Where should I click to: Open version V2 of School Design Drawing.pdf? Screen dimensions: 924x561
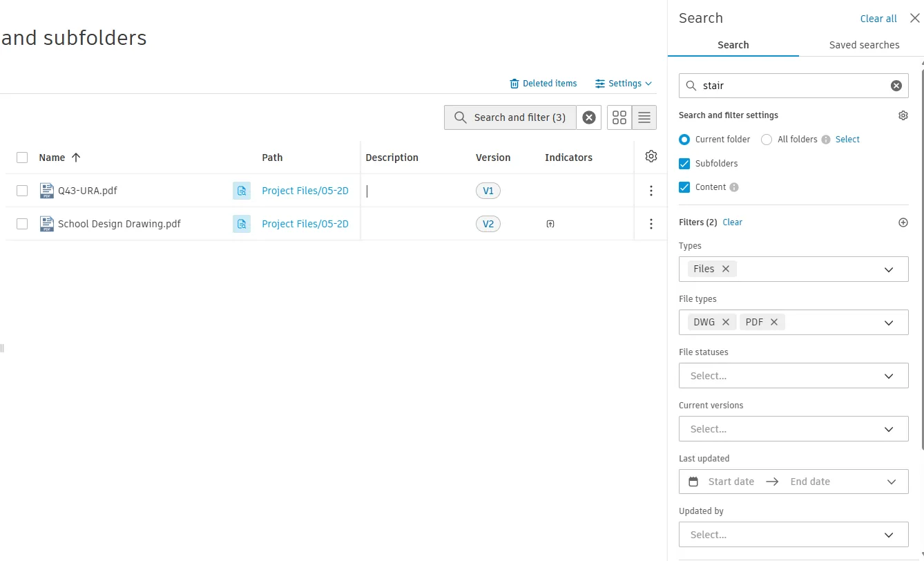point(488,224)
